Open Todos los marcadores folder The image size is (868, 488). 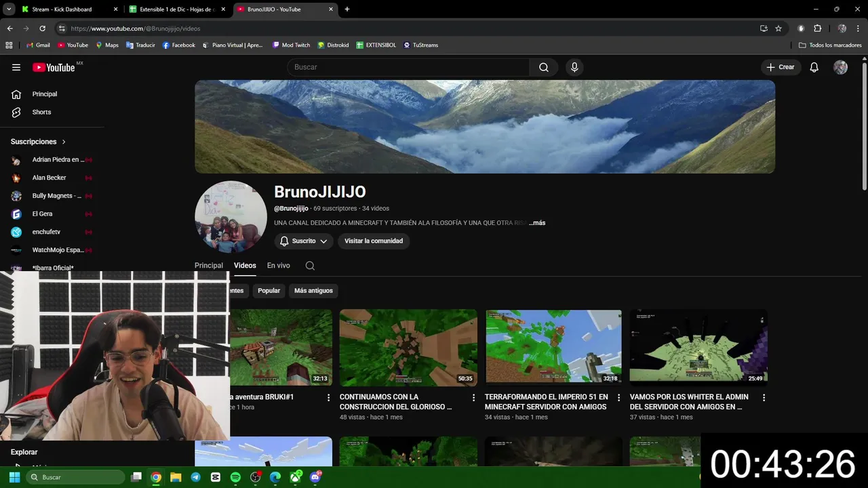tap(830, 45)
